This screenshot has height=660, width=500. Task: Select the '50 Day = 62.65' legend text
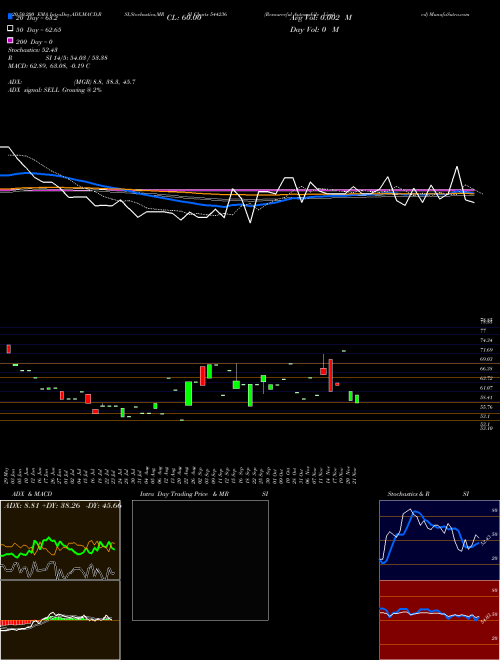(x=39, y=30)
